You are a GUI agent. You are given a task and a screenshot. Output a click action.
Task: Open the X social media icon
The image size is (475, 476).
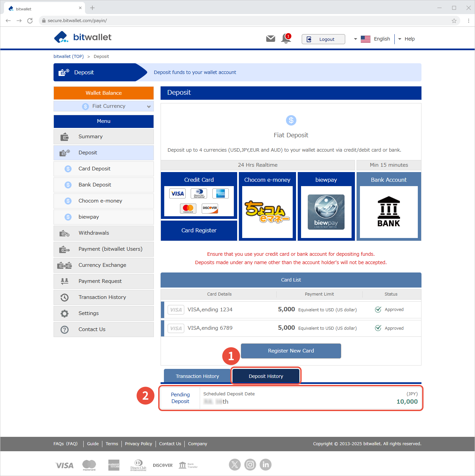pos(235,464)
